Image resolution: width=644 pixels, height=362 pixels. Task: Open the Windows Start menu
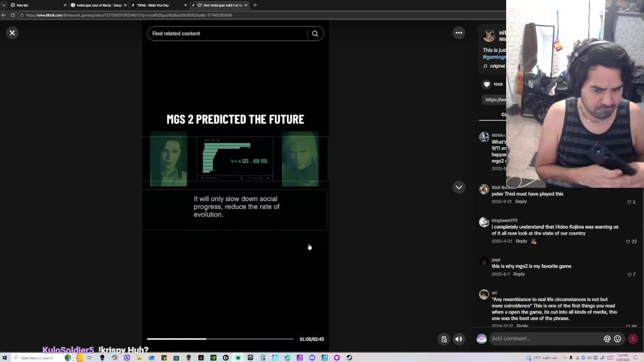5,357
